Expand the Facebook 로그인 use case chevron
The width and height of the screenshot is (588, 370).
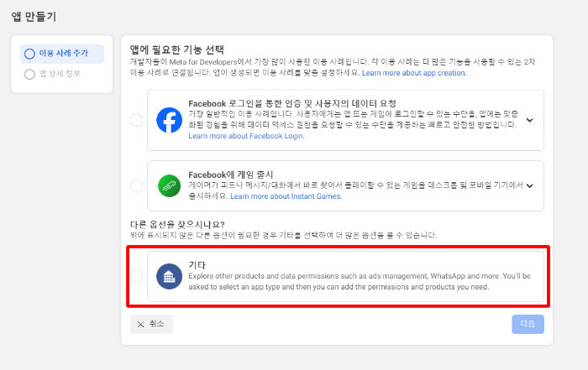coord(529,120)
